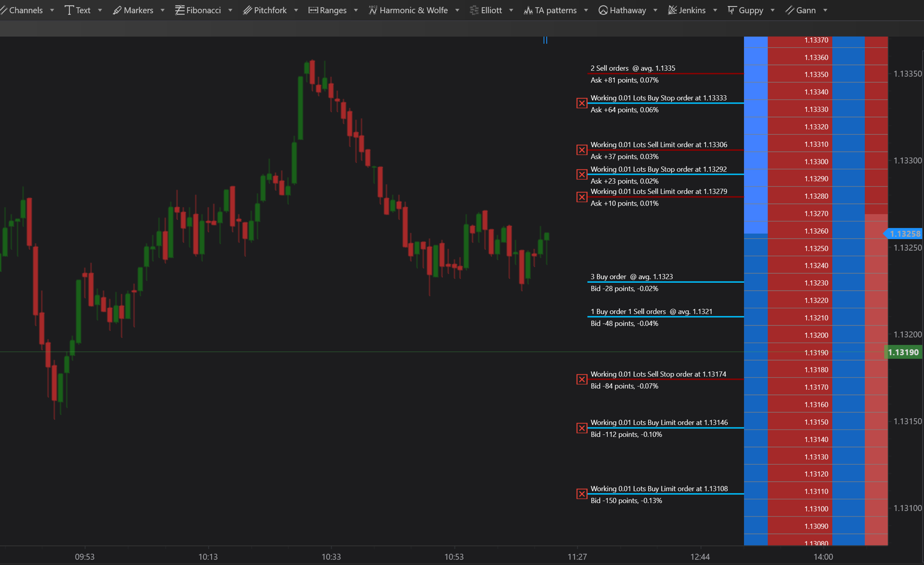Image resolution: width=924 pixels, height=565 pixels.
Task: Cancel the Buy Stop order at 1.13333
Action: [581, 103]
